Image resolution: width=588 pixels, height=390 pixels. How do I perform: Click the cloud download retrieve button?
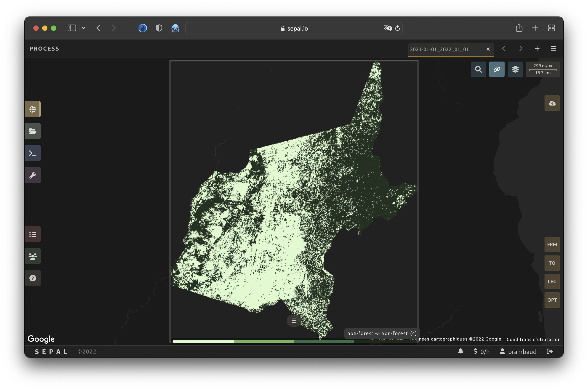tap(552, 103)
